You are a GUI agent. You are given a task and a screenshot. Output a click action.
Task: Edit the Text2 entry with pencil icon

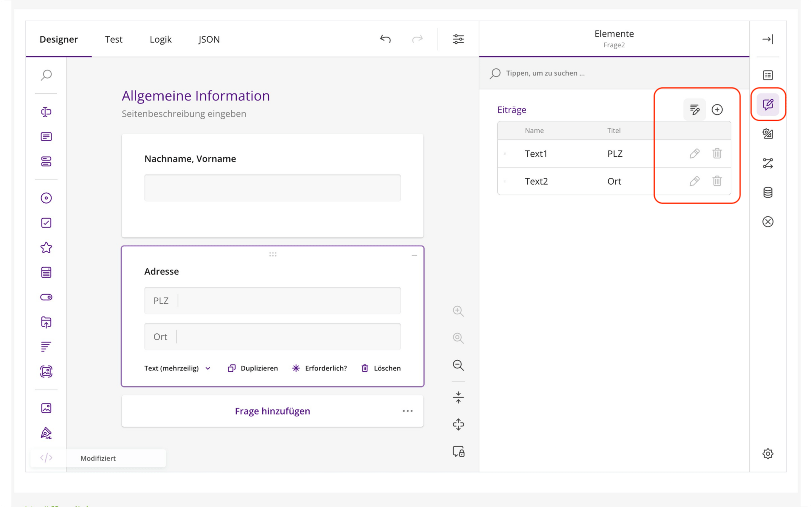(695, 181)
